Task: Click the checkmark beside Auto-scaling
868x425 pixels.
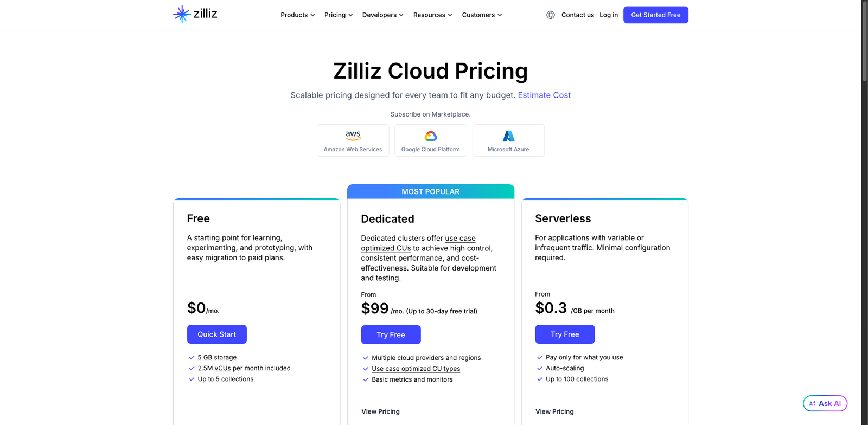Action: click(x=539, y=368)
